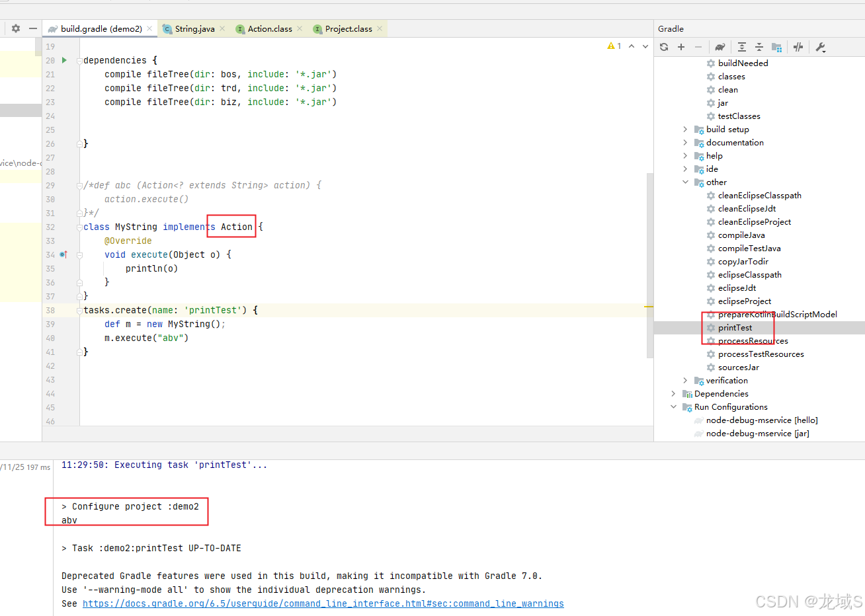This screenshot has height=616, width=865.
Task: Reload all Gradle projects with refresh icon
Action: [x=664, y=47]
